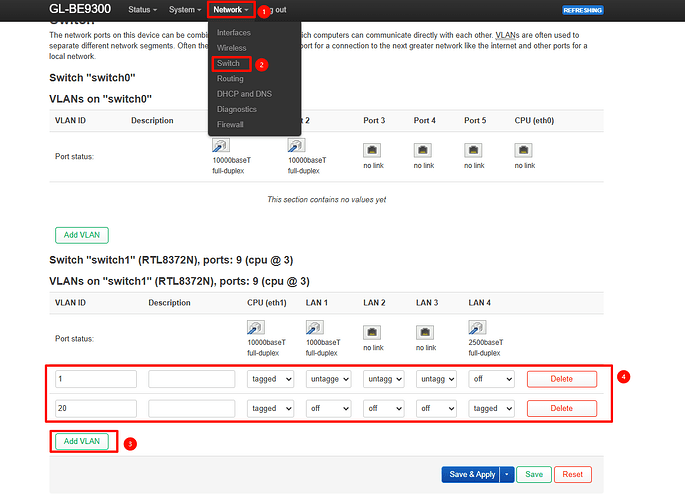Open VLAN 1 LAN 4 'off' dropdown
685x500 pixels.
(491, 379)
